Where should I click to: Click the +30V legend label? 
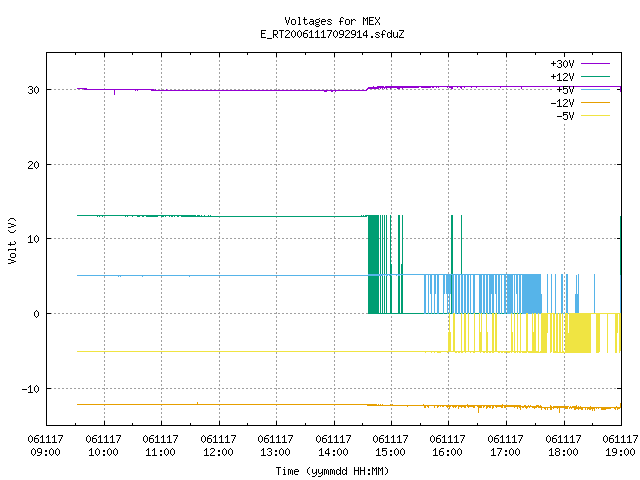[x=562, y=64]
